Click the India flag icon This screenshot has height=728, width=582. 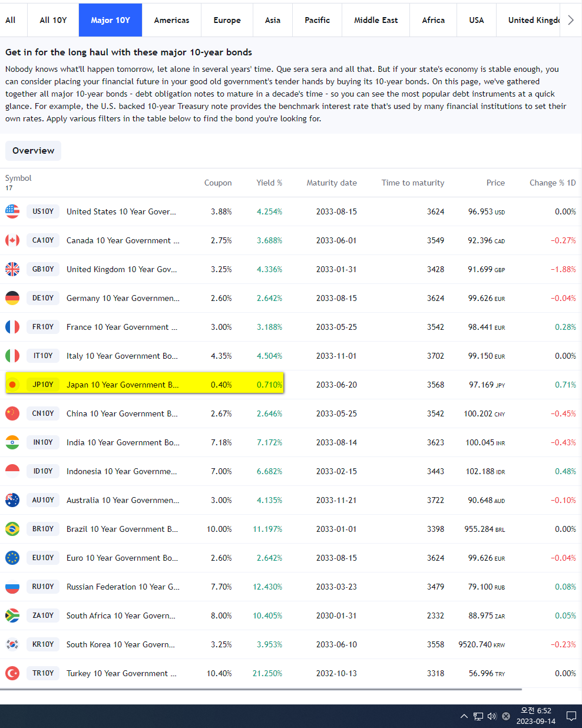point(12,442)
